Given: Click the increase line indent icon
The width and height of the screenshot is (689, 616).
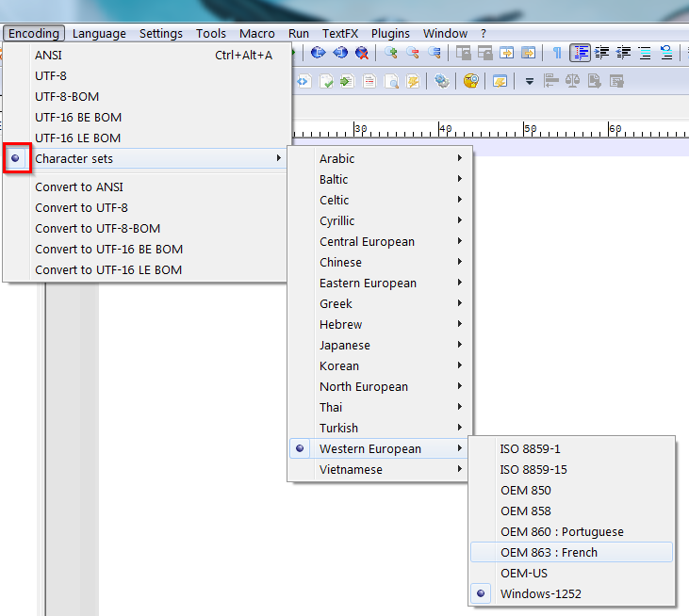Looking at the screenshot, I should (601, 54).
